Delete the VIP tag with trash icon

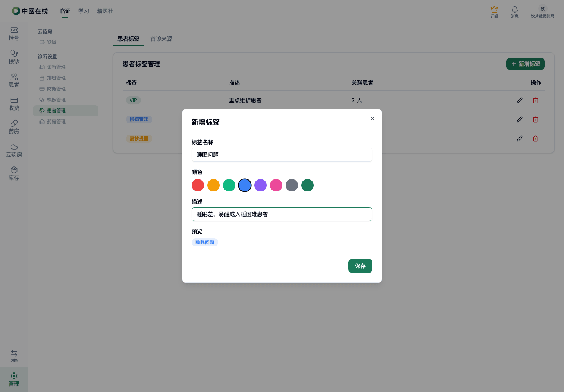535,100
